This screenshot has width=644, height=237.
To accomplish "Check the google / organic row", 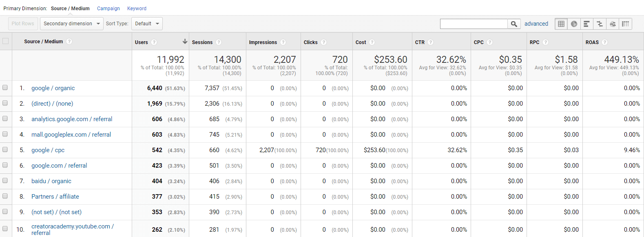I will [x=5, y=87].
